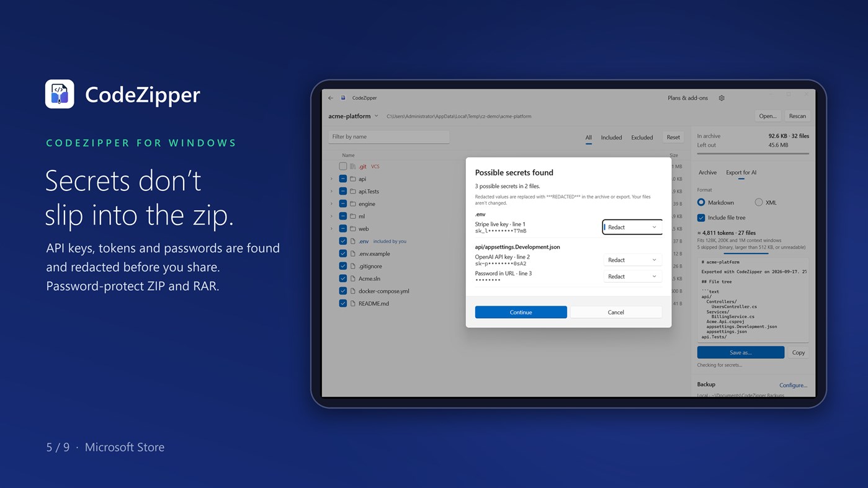Rescan the project folder
This screenshot has height=488, width=868.
[797, 116]
